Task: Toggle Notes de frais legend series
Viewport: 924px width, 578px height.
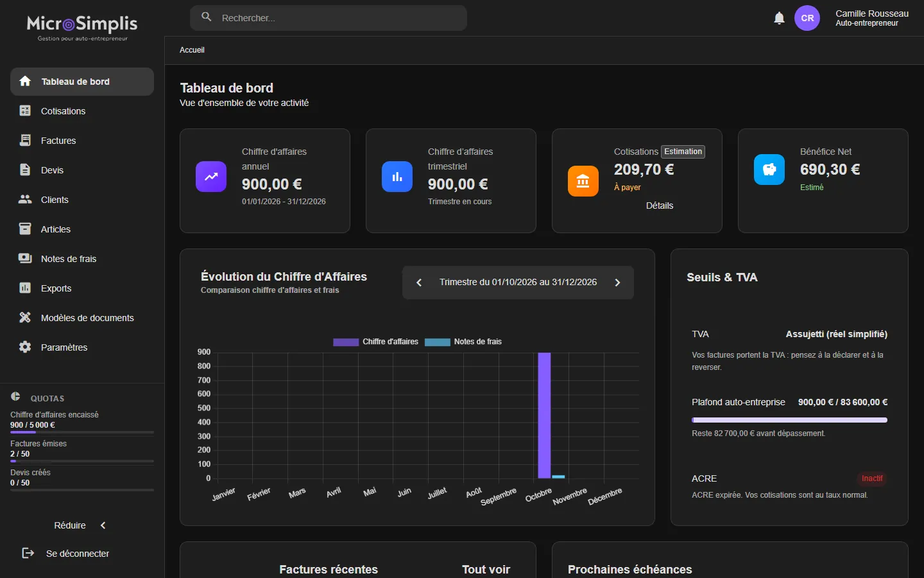Action: point(463,342)
